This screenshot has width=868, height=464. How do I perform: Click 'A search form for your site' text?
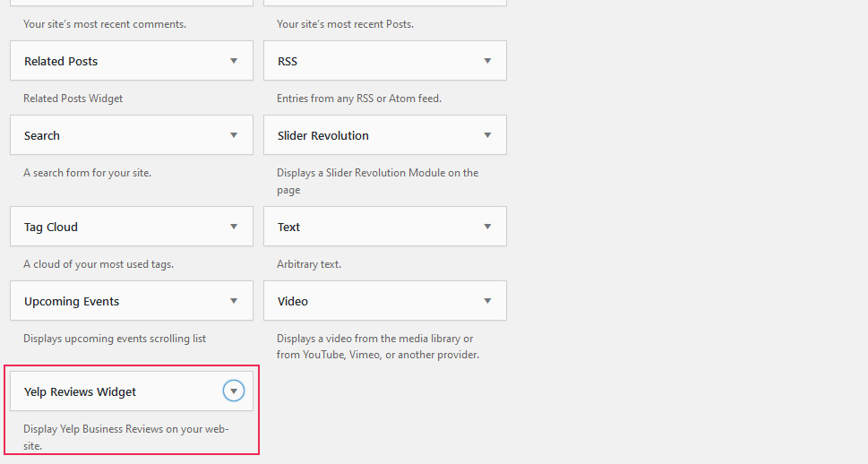point(88,173)
